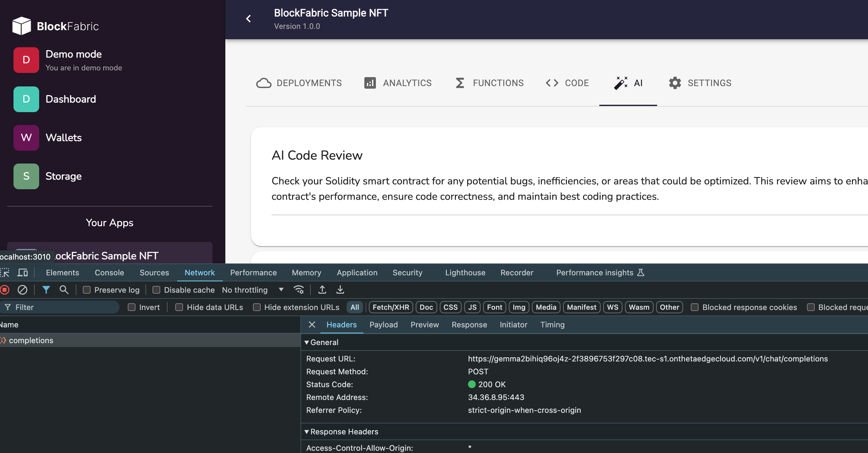Select the Fetch/XHR filter button
The image size is (868, 453).
391,307
